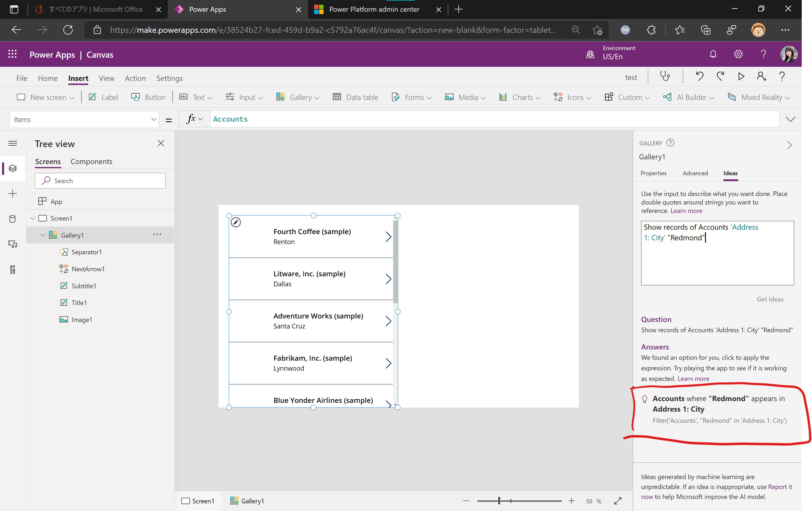Click the App checker stethoscope icon
The height and width of the screenshot is (511, 812).
(665, 76)
